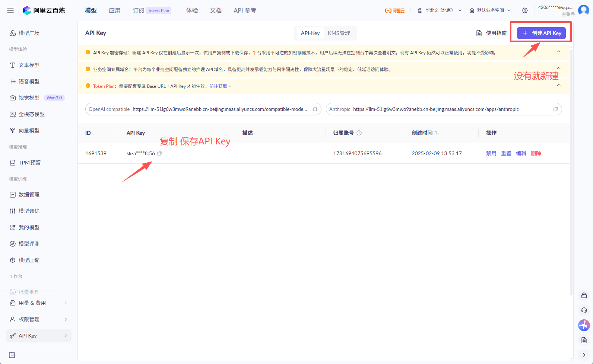Open the 使用指南 usage guide

point(491,33)
